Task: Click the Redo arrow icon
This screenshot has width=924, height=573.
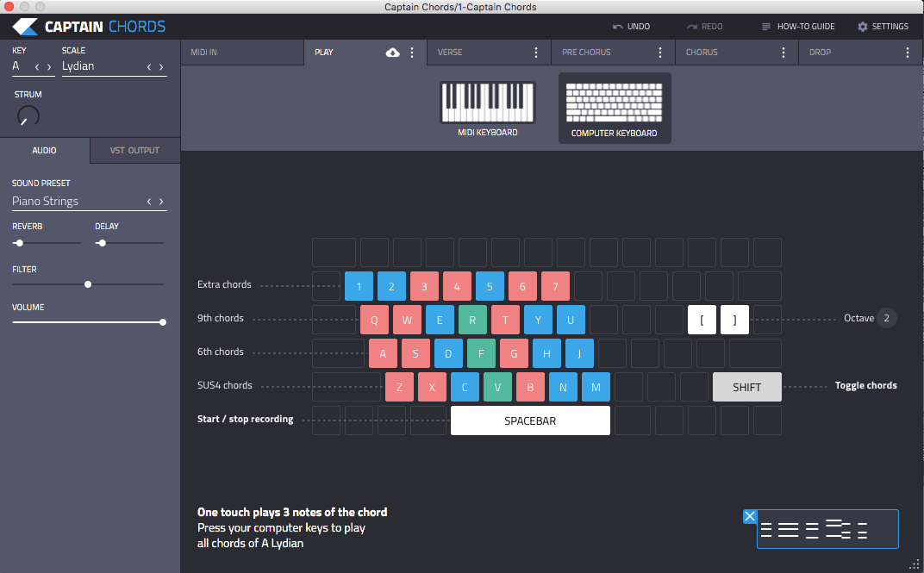Action: coord(692,27)
